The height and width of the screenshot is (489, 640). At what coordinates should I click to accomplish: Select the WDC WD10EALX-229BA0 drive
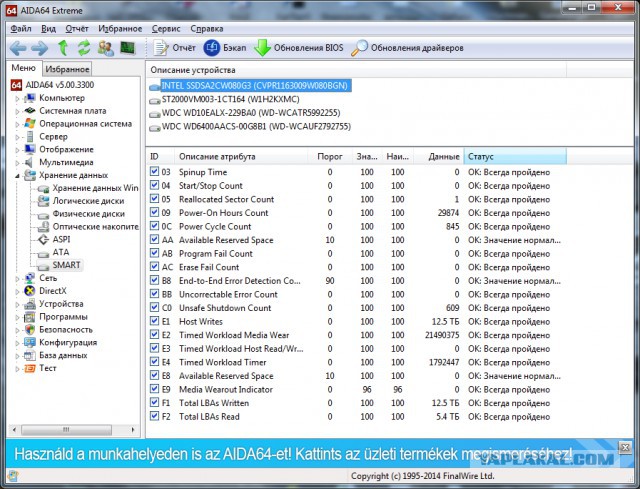244,113
